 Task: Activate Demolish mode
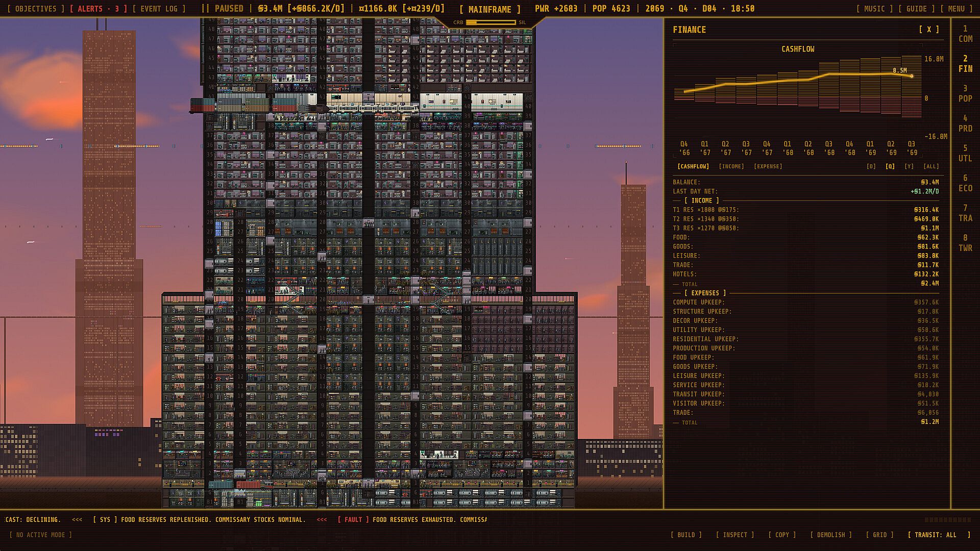(x=831, y=535)
